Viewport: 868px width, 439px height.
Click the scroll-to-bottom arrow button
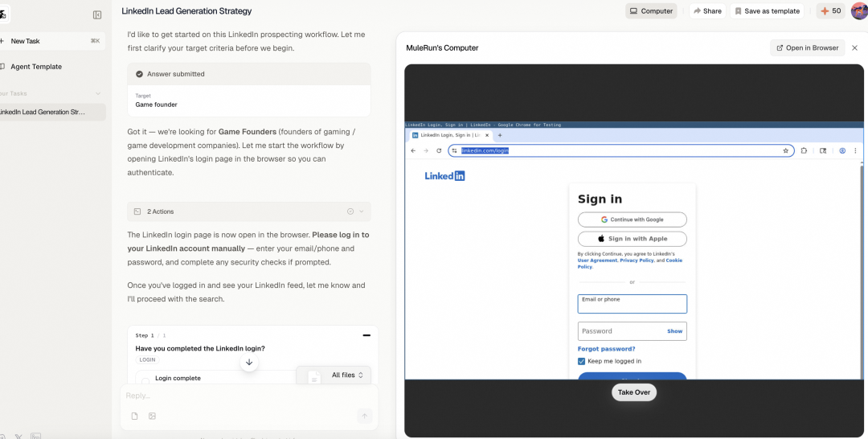(249, 363)
